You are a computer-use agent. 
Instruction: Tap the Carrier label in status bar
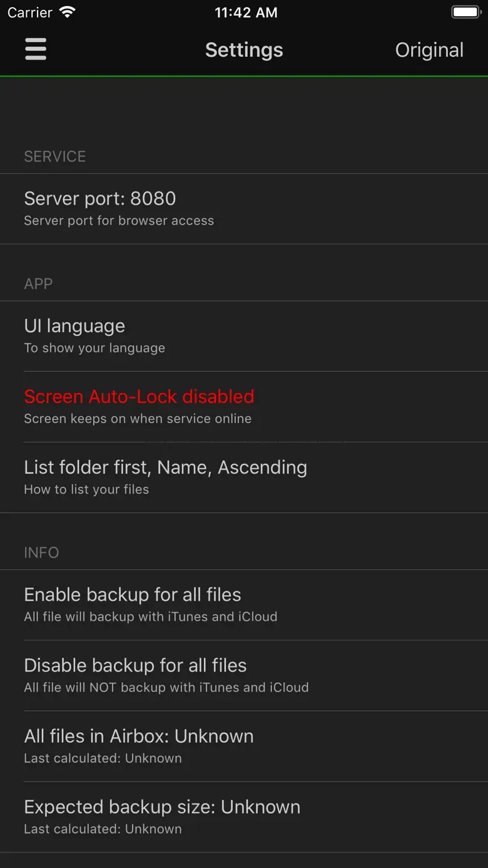click(30, 13)
